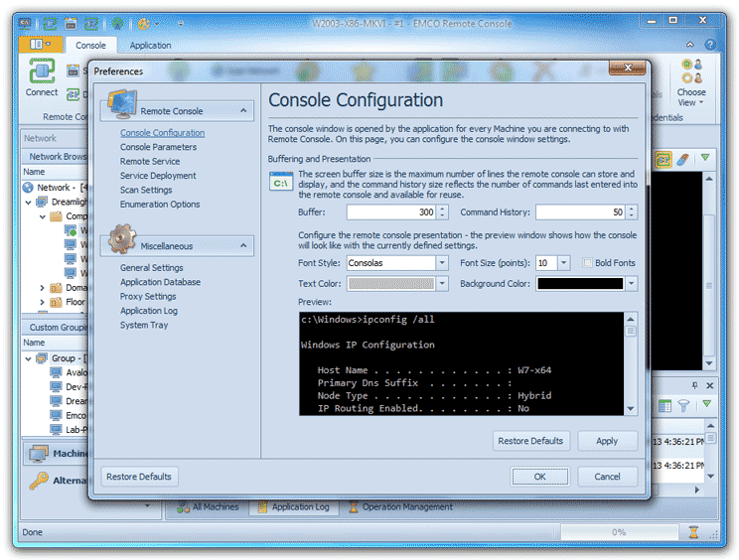
Task: Click page-level Restore Defaults button beside Apply
Action: pos(530,441)
